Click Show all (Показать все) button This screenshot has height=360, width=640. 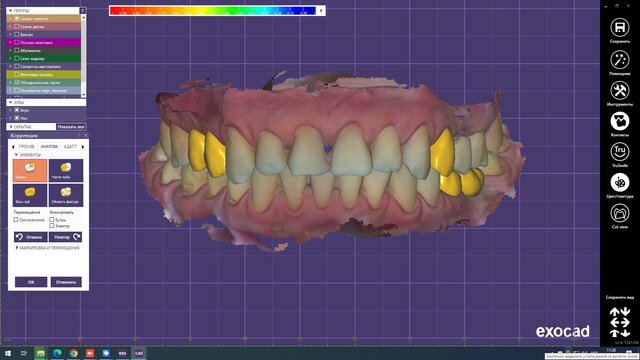71,127
